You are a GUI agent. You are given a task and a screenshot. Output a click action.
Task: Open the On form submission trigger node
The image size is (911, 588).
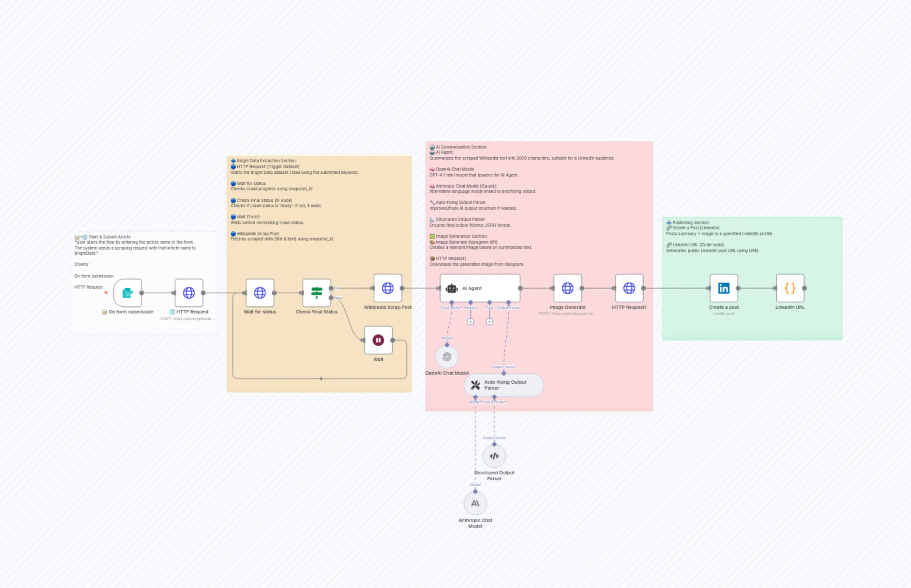[x=127, y=293]
